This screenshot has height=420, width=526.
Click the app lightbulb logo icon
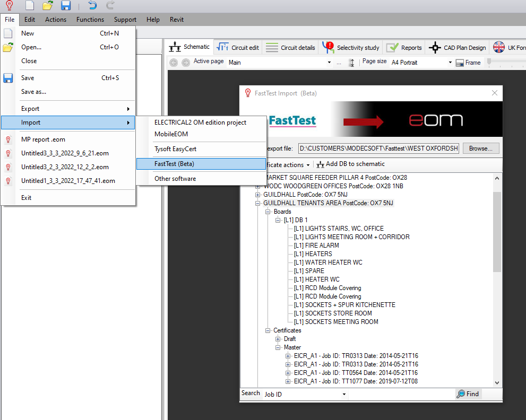[10, 5]
